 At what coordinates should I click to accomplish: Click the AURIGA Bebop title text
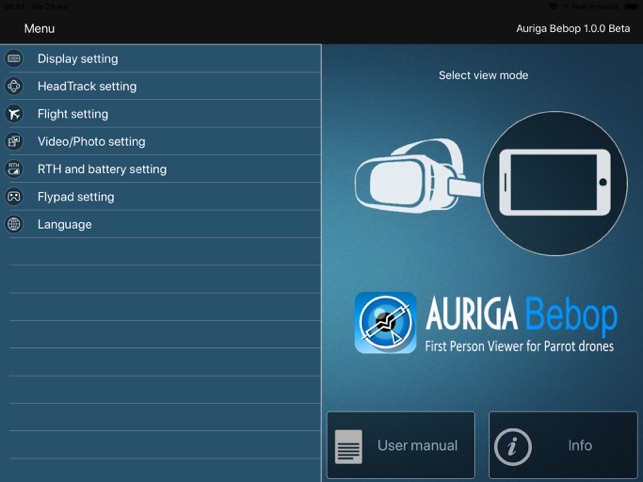[x=522, y=315]
